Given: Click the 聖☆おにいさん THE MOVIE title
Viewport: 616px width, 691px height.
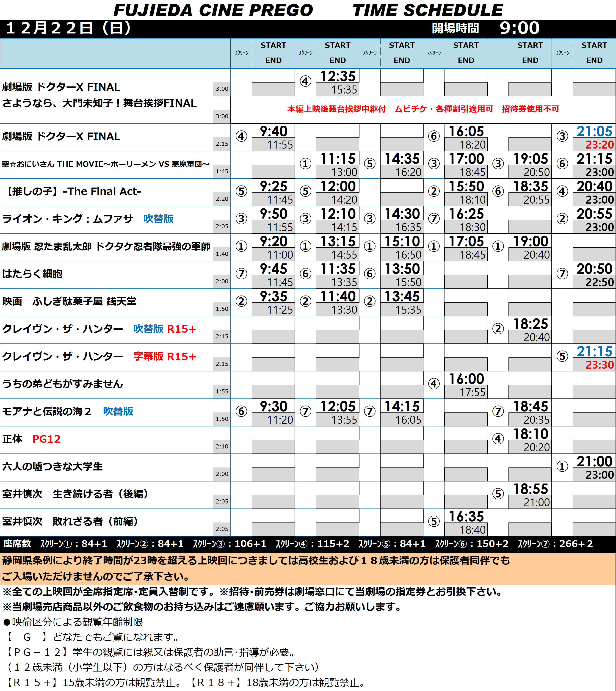Looking at the screenshot, I should pos(106,164).
